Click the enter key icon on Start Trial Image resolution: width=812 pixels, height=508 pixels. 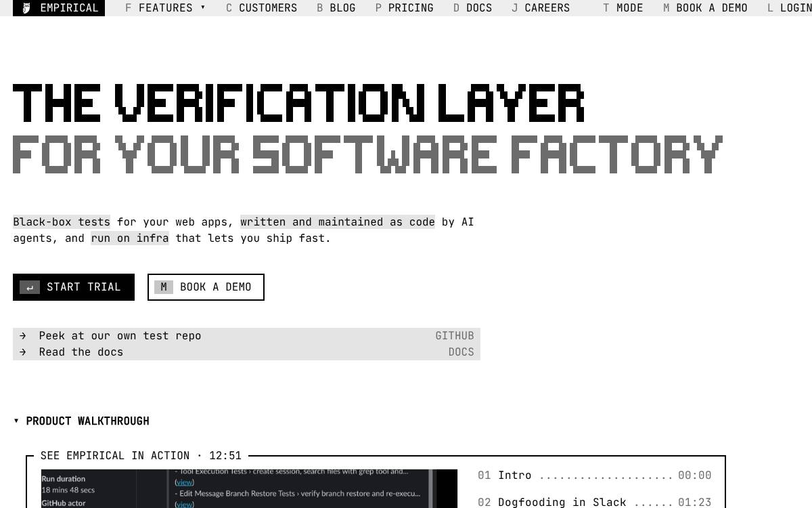pos(29,287)
